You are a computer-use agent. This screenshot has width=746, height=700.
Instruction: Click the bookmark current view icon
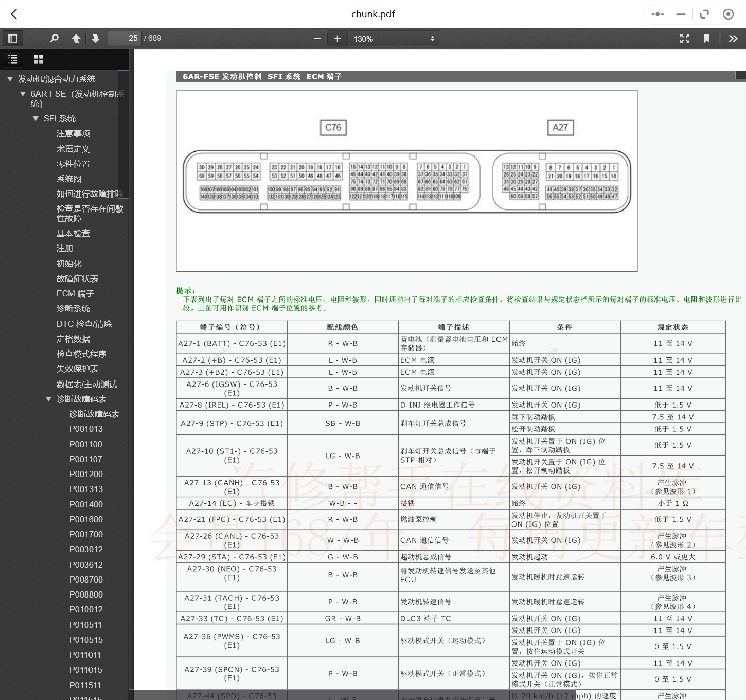(x=707, y=39)
